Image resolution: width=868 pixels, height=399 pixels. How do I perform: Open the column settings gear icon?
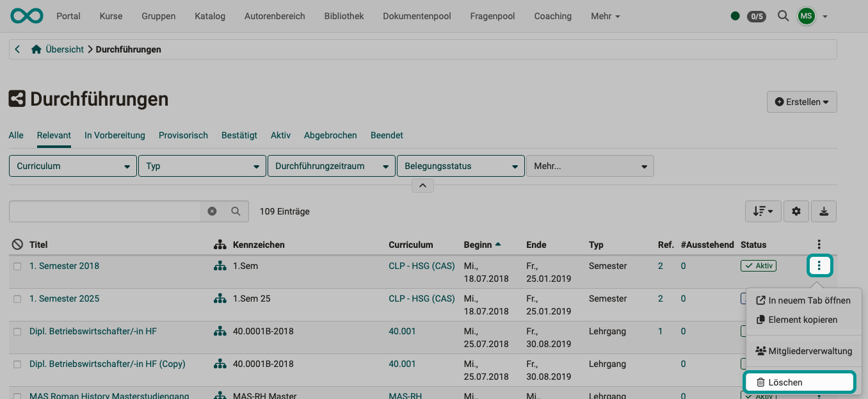(796, 211)
